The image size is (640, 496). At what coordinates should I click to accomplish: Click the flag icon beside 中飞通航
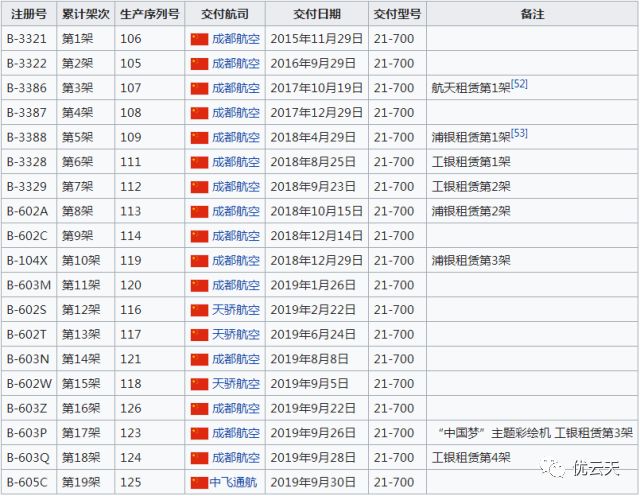(200, 483)
